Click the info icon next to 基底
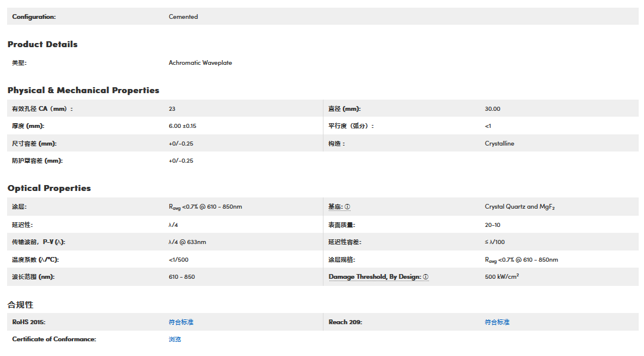This screenshot has height=356, width=644. 348,207
